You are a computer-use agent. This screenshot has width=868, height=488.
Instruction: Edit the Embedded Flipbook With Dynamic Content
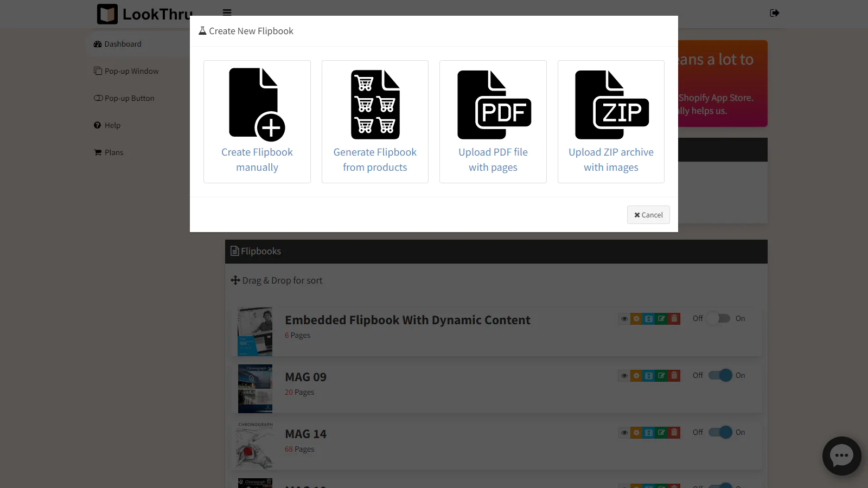coord(661,319)
